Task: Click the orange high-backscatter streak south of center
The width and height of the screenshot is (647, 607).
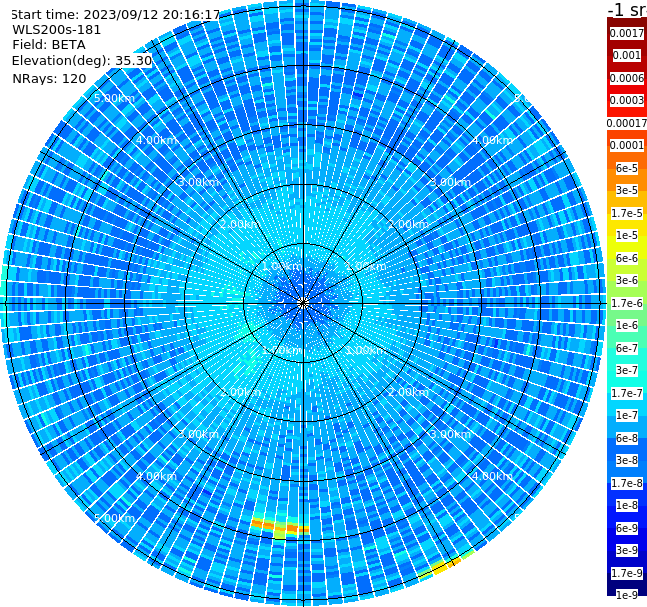Action: pyautogui.click(x=280, y=527)
